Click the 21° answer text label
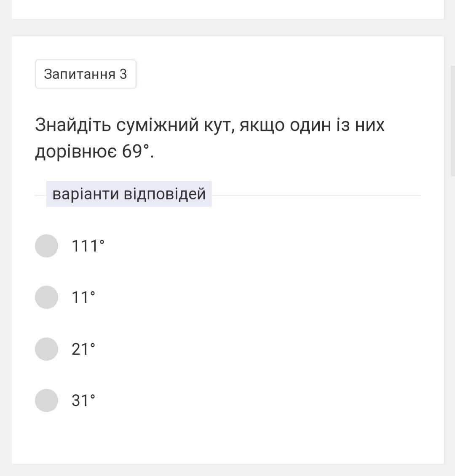The image size is (455, 476). point(83,349)
